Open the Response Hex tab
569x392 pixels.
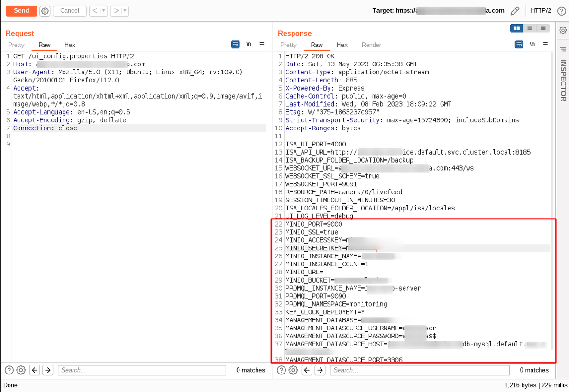click(342, 45)
